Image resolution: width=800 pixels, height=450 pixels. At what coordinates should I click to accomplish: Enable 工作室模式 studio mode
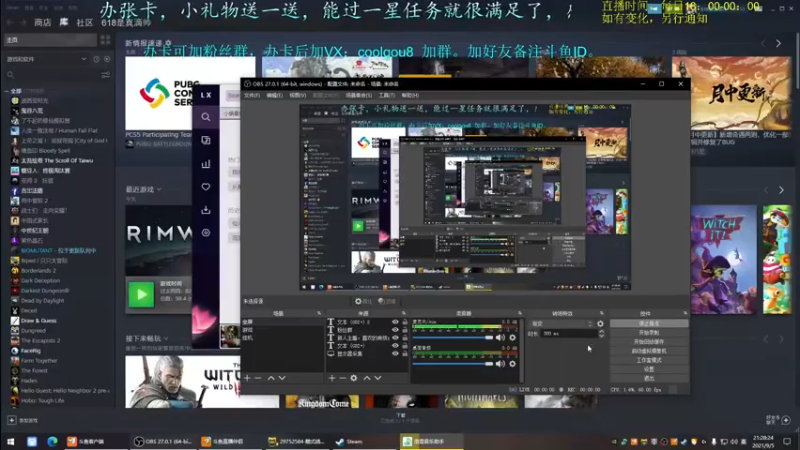649,360
